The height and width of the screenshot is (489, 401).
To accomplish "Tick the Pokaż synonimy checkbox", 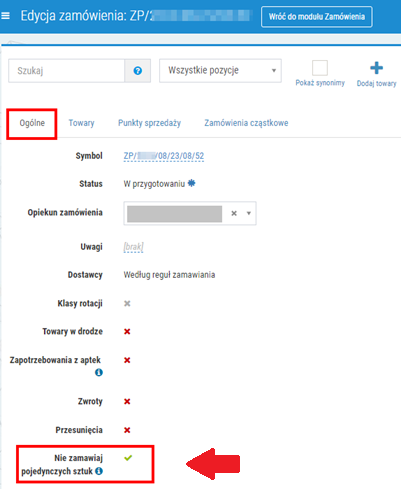I will 320,68.
